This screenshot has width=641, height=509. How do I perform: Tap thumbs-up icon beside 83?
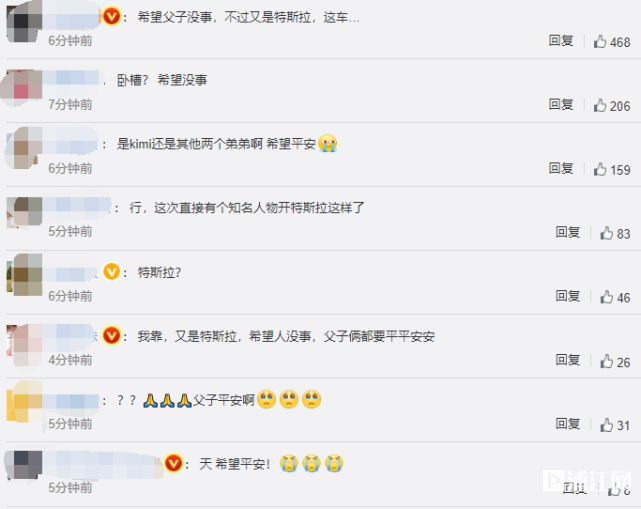point(606,233)
